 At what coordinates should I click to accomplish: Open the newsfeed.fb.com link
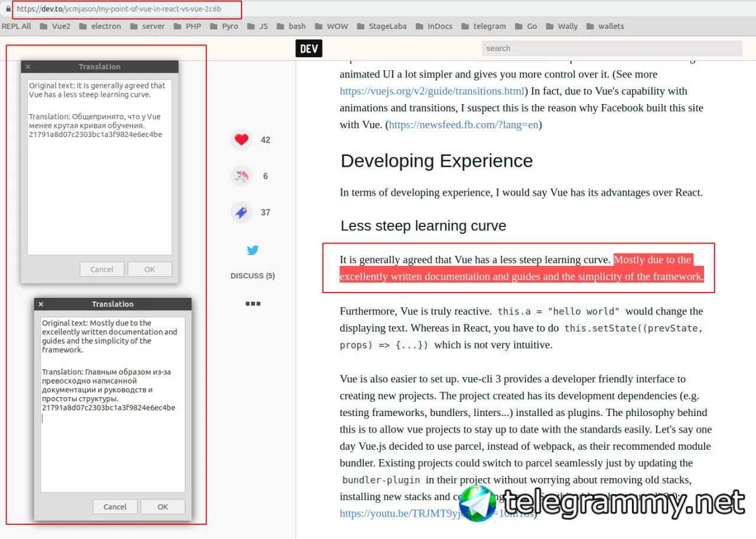coord(464,125)
